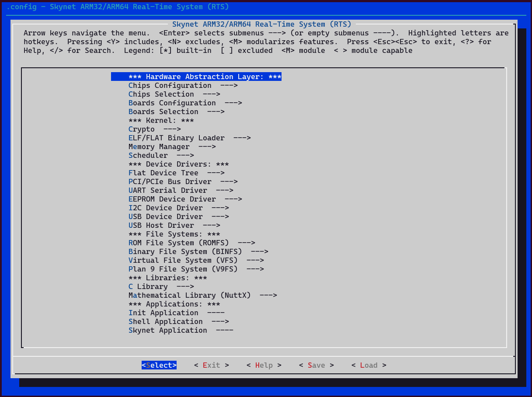Expand the Memory Manager entry
Image resolution: width=532 pixels, height=397 pixels.
coord(172,146)
